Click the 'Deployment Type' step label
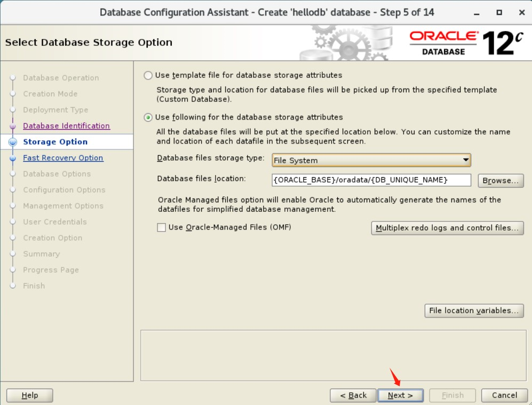The width and height of the screenshot is (532, 405). click(55, 110)
